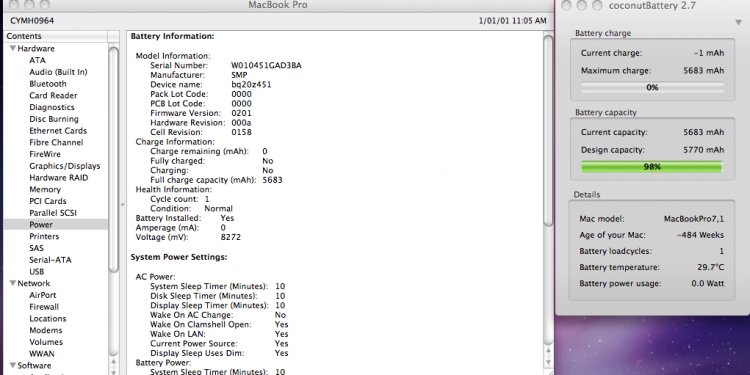Click the Voltage value 8272
Image resolution: width=750 pixels, height=375 pixels.
click(231, 237)
